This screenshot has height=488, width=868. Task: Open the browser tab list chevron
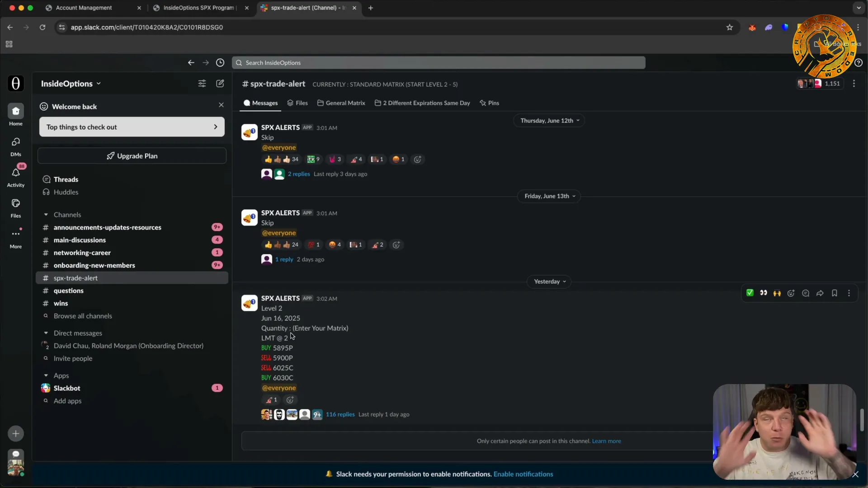click(859, 8)
